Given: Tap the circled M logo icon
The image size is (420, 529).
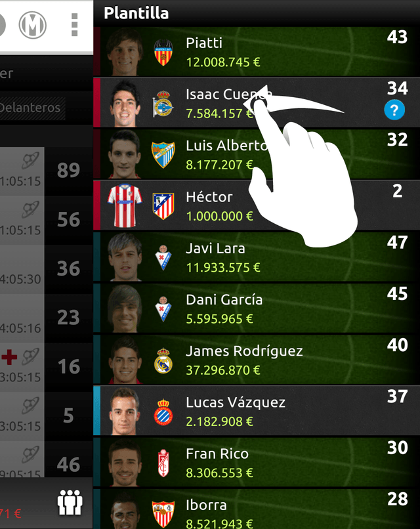Looking at the screenshot, I should pos(32,25).
